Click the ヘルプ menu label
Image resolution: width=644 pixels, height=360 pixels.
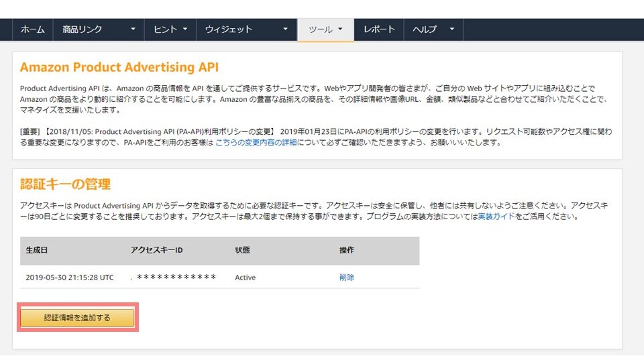tap(425, 29)
